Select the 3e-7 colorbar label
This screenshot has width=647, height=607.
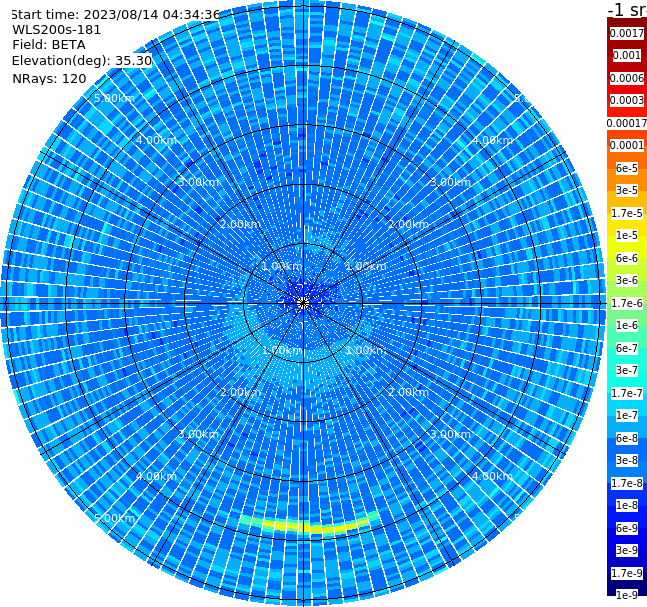(x=627, y=370)
